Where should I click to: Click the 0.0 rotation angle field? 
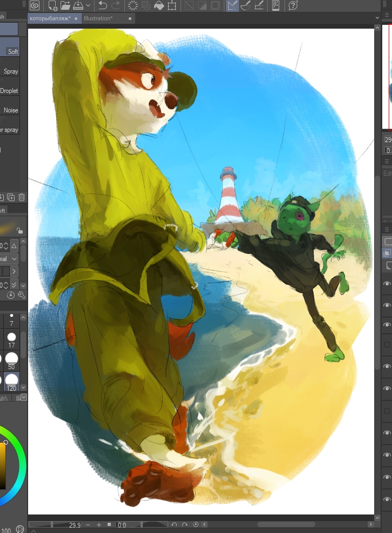pos(122,525)
